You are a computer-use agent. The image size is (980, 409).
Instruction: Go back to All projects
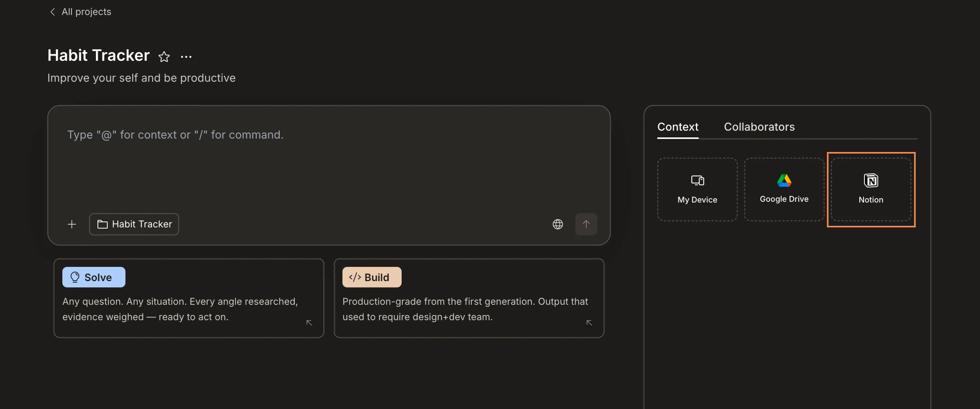tap(86, 12)
